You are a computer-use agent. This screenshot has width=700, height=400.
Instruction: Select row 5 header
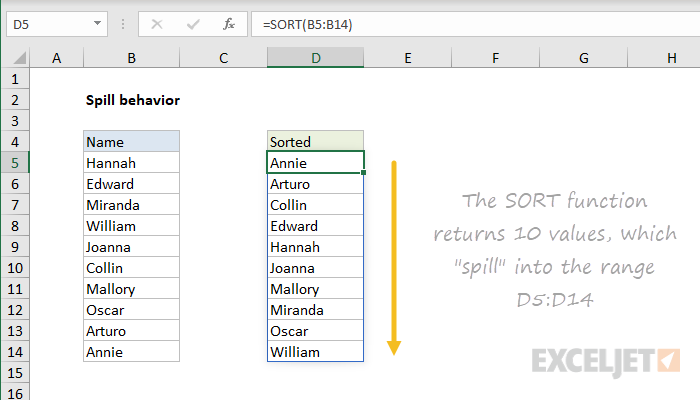coord(15,163)
